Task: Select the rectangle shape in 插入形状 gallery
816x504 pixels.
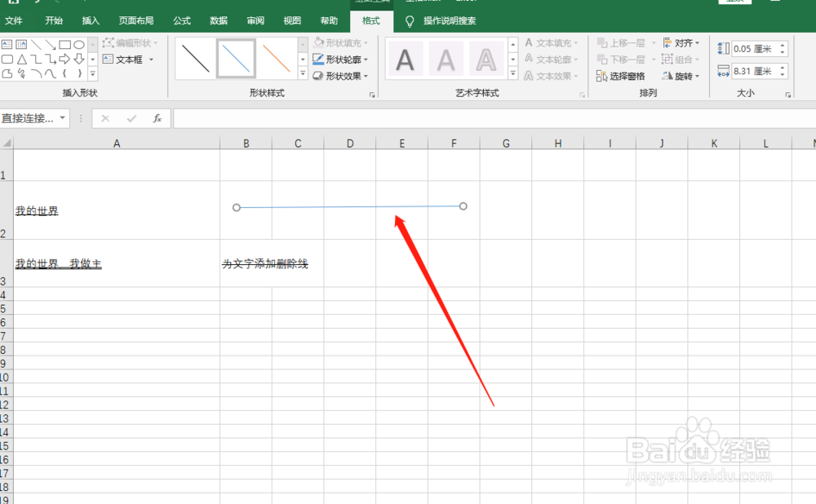Action: 65,44
